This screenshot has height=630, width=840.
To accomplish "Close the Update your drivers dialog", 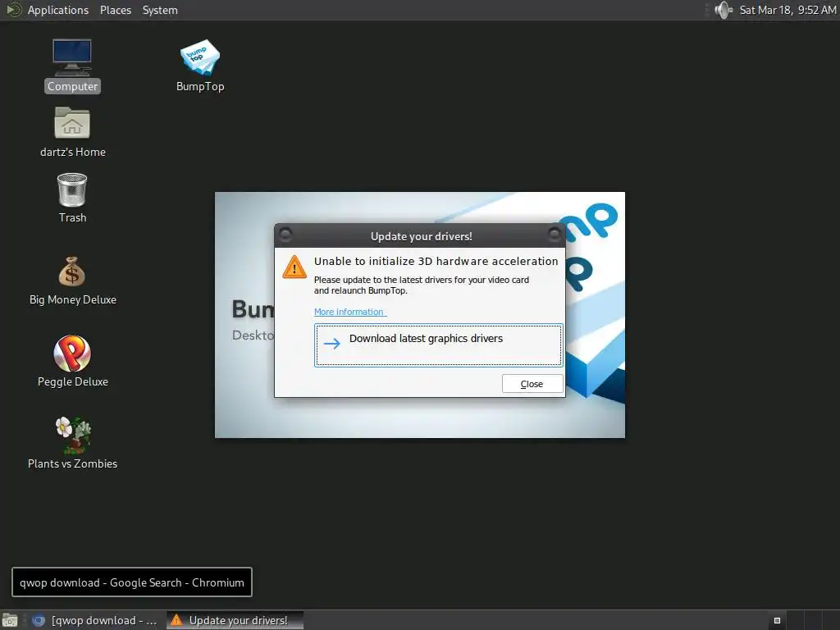I will 532,384.
